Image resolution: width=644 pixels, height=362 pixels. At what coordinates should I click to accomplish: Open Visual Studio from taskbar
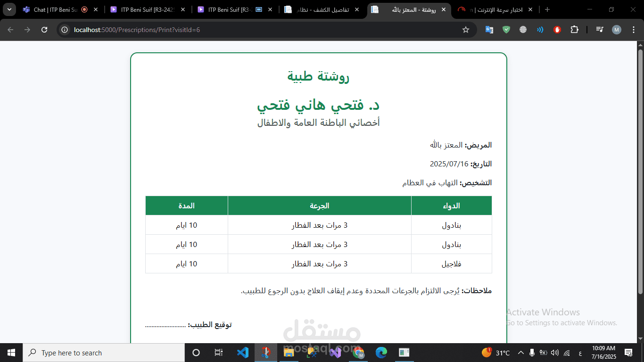335,353
